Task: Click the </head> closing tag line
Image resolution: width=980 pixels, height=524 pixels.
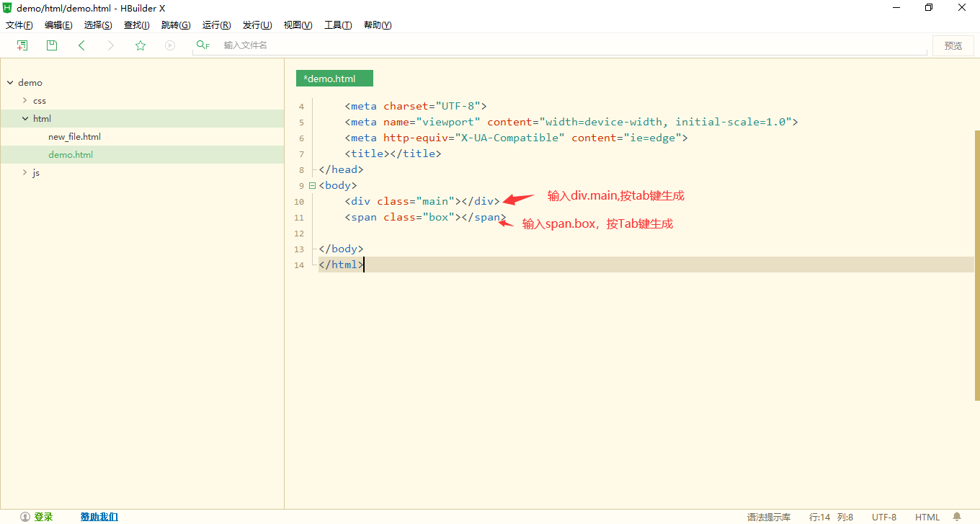Action: (341, 169)
